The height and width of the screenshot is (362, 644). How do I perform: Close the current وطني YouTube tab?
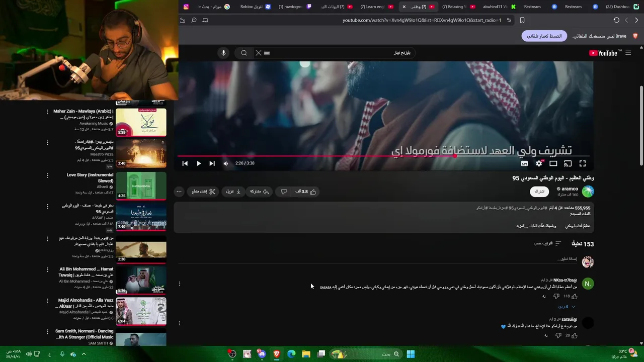pos(404,7)
